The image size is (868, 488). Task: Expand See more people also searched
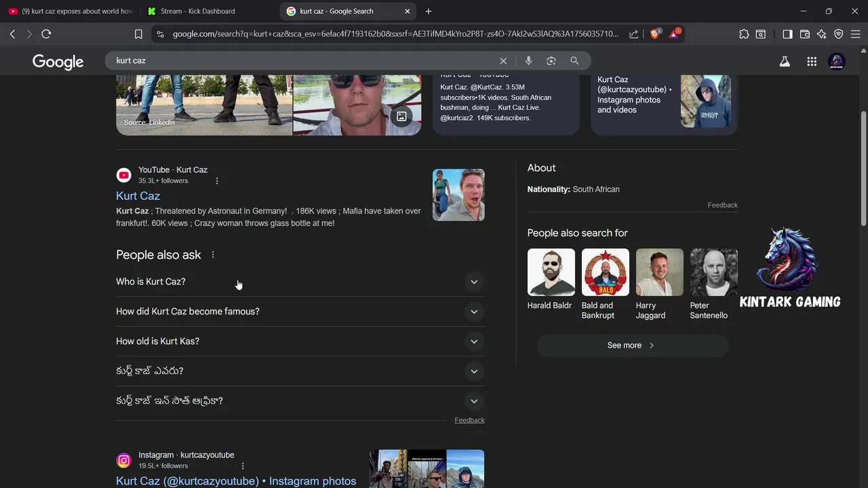(x=632, y=346)
